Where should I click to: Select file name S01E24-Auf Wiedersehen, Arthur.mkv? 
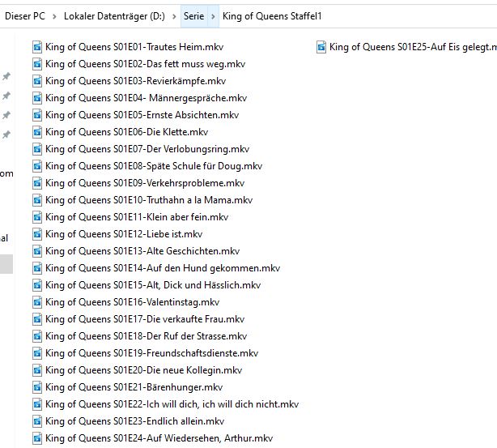tap(159, 438)
